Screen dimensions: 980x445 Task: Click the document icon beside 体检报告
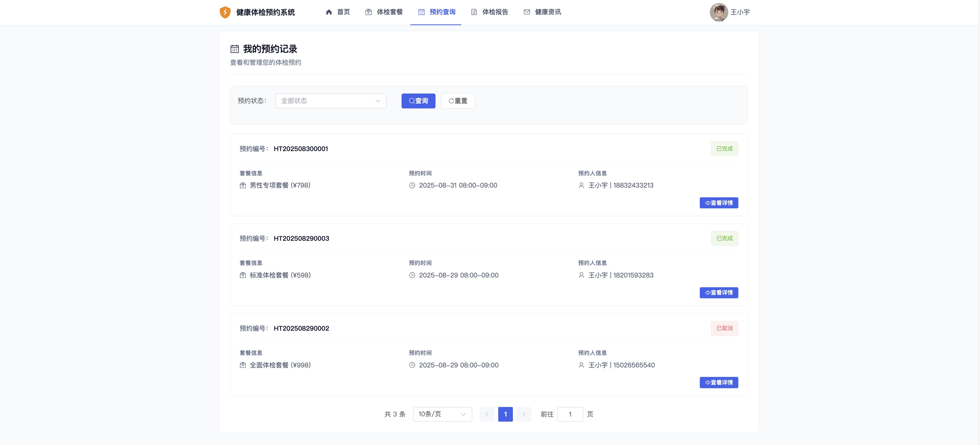[474, 12]
